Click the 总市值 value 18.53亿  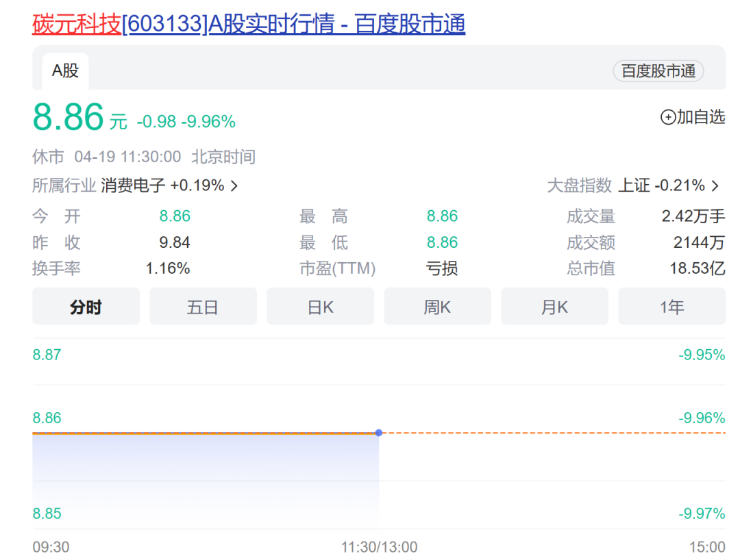click(698, 268)
